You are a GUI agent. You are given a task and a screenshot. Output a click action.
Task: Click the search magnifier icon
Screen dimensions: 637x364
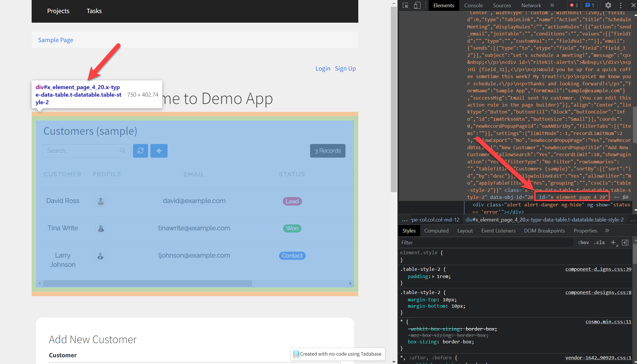pos(123,150)
